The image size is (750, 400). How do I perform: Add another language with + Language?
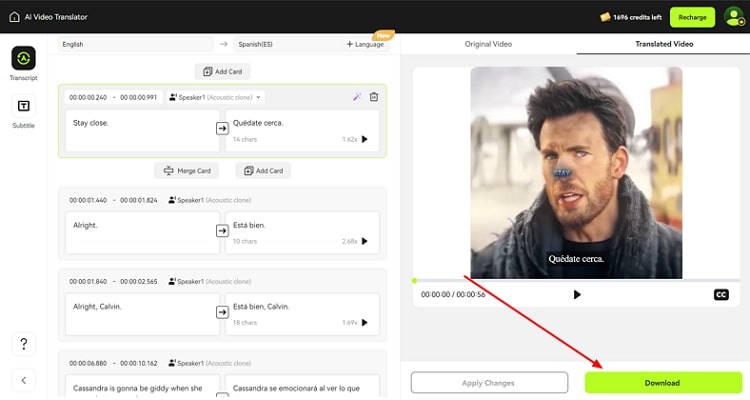click(365, 44)
